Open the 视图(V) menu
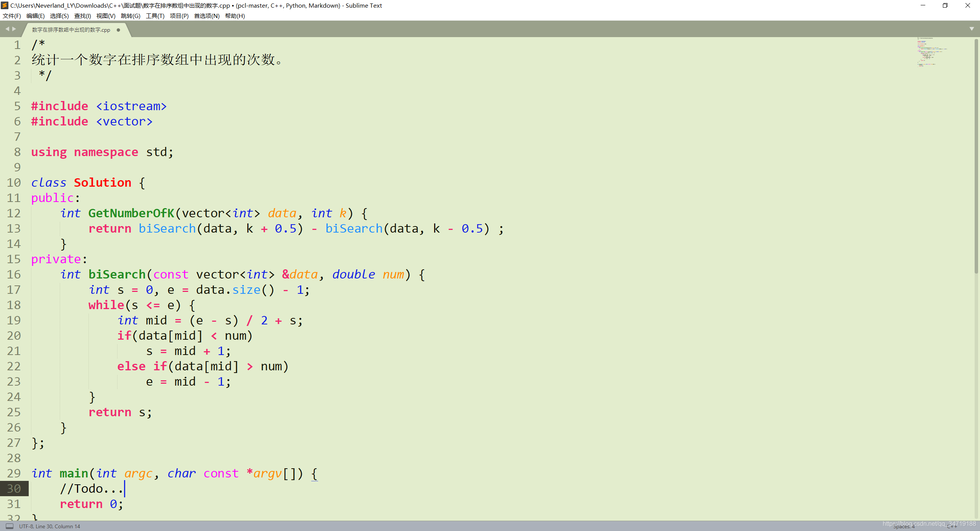980x531 pixels. (106, 16)
